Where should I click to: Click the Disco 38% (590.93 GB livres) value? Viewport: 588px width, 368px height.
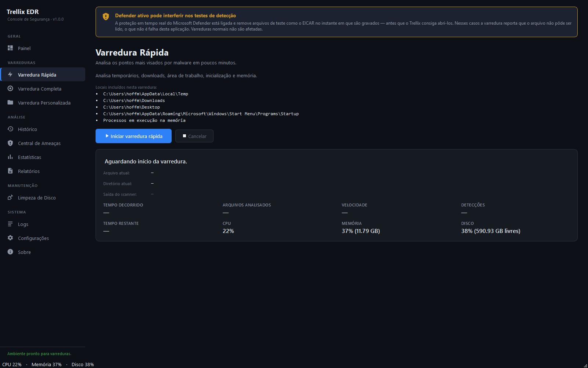pyautogui.click(x=491, y=231)
